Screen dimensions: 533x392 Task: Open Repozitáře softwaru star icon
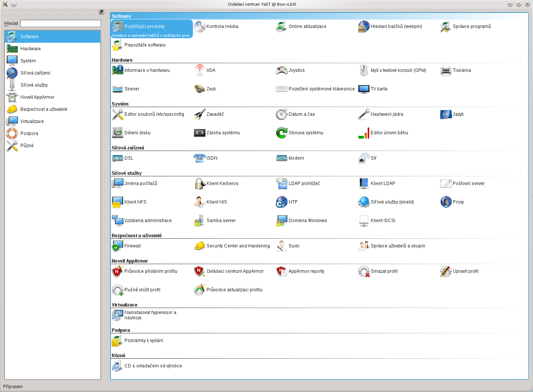point(117,45)
